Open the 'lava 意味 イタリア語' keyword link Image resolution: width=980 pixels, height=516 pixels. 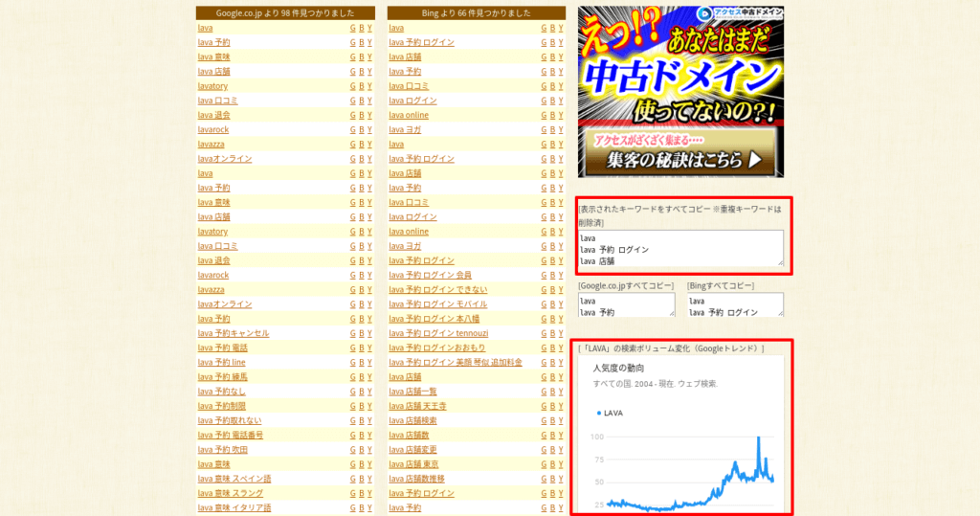point(234,508)
